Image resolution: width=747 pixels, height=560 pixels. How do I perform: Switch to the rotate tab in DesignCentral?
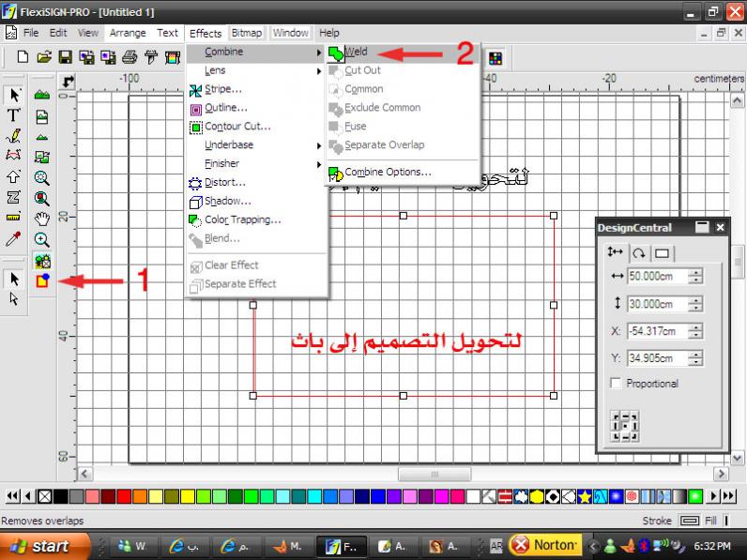[x=638, y=252]
